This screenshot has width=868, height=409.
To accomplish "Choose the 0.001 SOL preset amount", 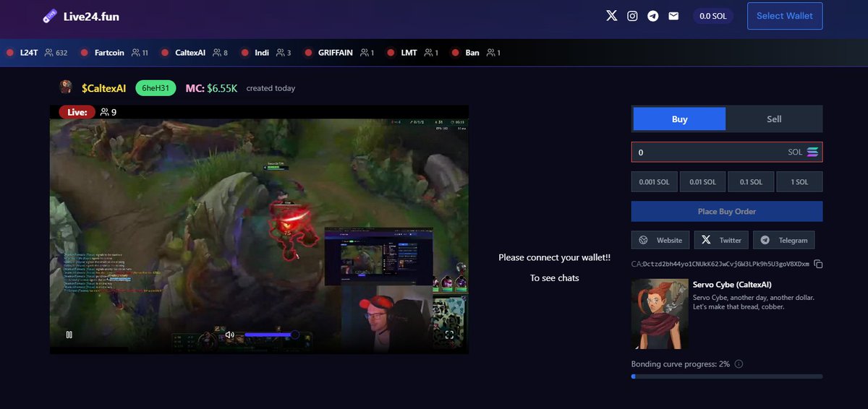I will coord(654,182).
